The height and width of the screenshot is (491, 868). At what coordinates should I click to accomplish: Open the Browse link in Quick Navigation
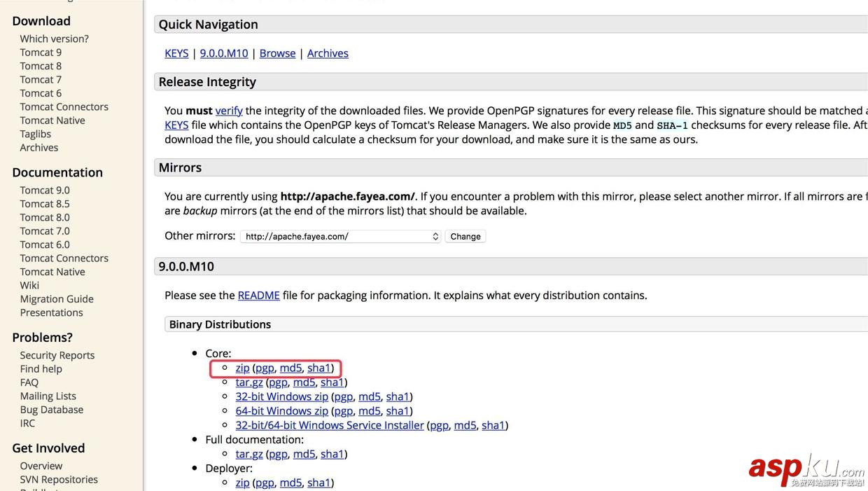(x=277, y=53)
